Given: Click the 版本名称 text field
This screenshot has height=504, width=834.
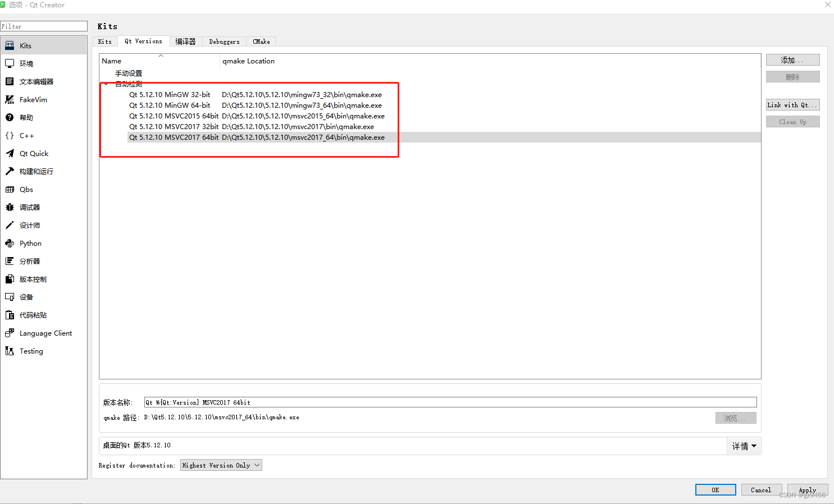Looking at the screenshot, I should [450, 402].
